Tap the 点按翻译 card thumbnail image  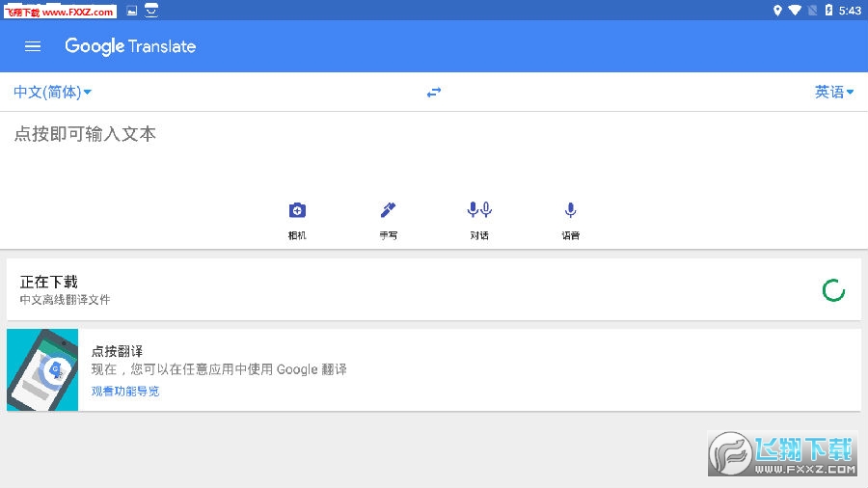point(42,370)
